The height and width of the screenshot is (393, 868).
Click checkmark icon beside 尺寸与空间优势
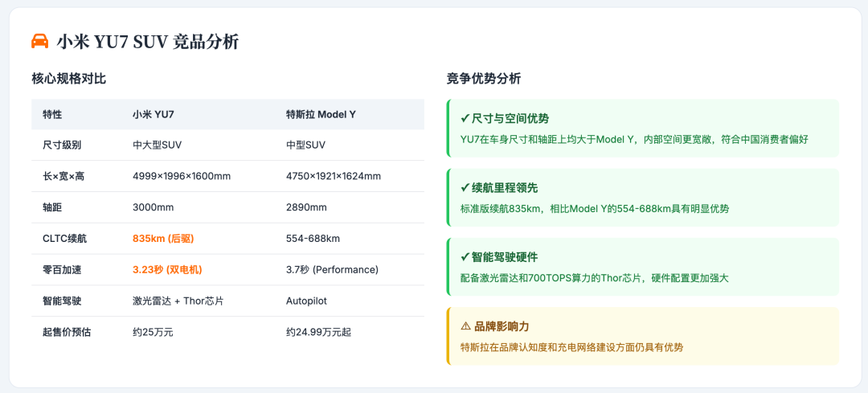[x=465, y=118]
